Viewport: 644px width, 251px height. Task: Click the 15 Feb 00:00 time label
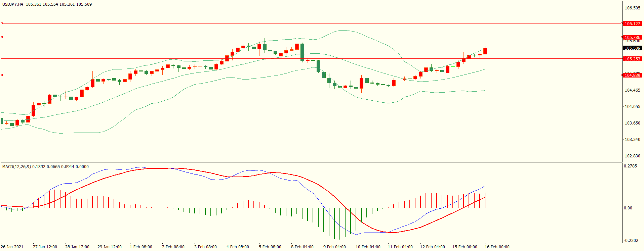coord(465,247)
